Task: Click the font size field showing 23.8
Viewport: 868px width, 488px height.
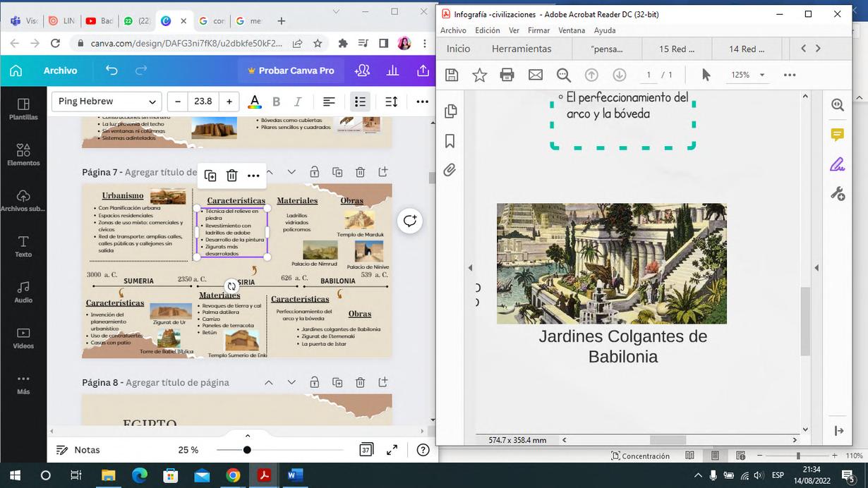Action: tap(203, 102)
